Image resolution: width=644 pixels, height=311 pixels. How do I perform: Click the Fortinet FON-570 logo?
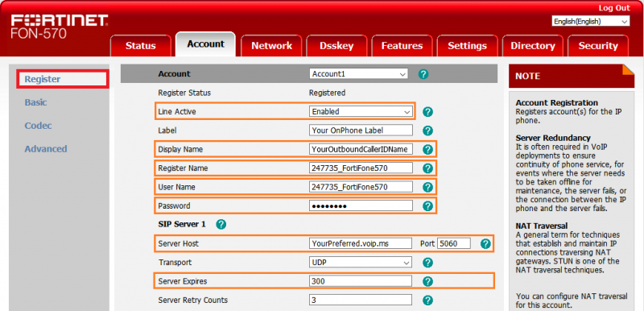tap(59, 27)
